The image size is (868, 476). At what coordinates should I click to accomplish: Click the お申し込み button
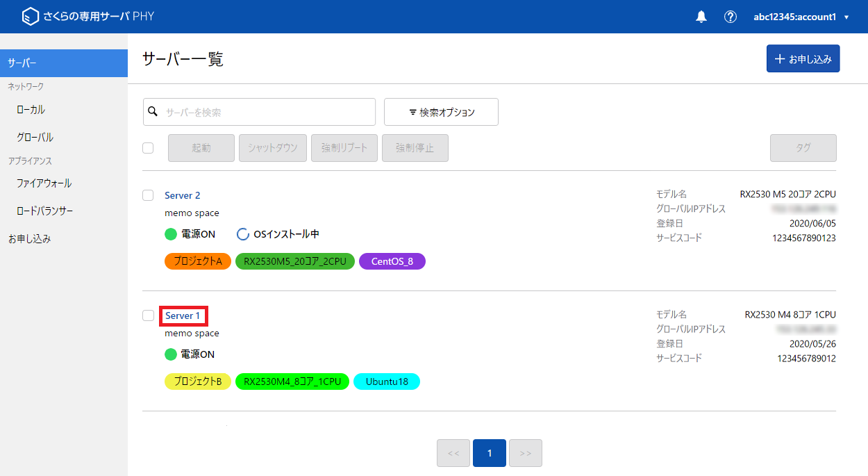tap(803, 58)
